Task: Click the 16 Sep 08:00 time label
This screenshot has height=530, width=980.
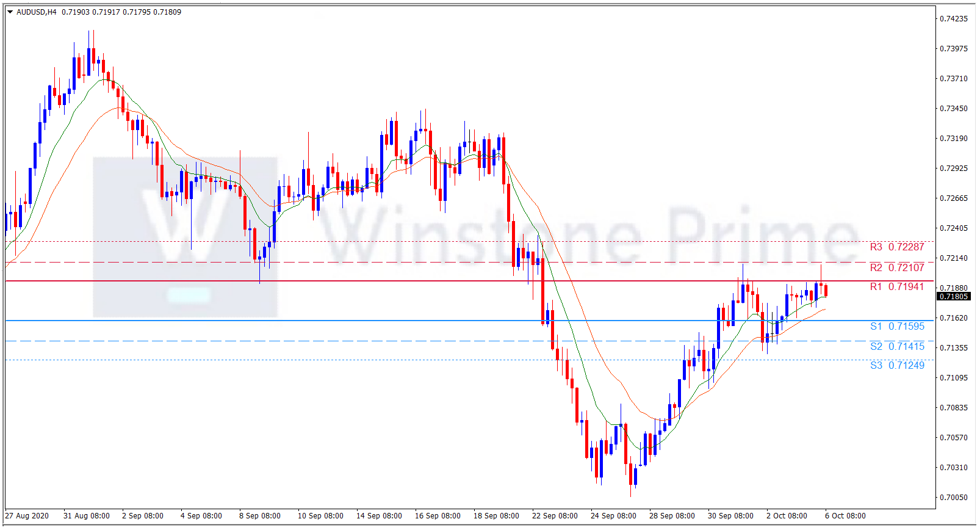Action: tap(438, 516)
